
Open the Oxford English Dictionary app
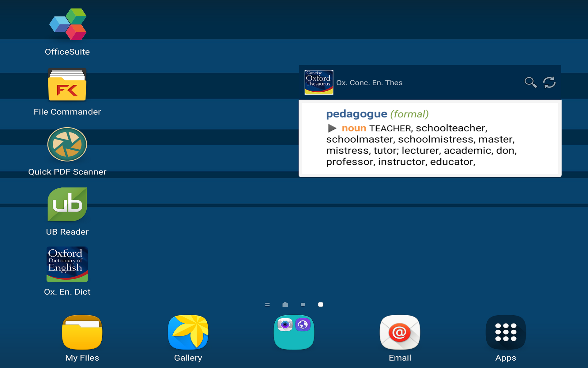click(x=67, y=264)
